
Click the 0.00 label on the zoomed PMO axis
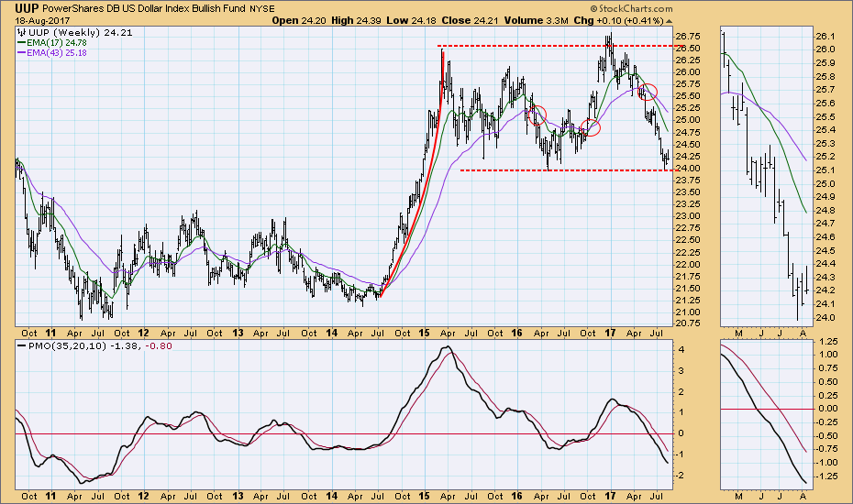click(828, 409)
